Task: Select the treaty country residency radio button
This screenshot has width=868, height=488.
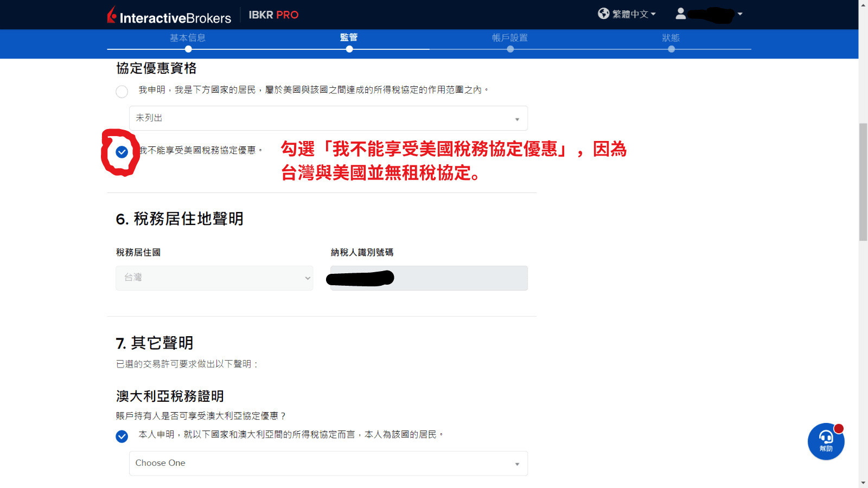Action: click(x=122, y=91)
